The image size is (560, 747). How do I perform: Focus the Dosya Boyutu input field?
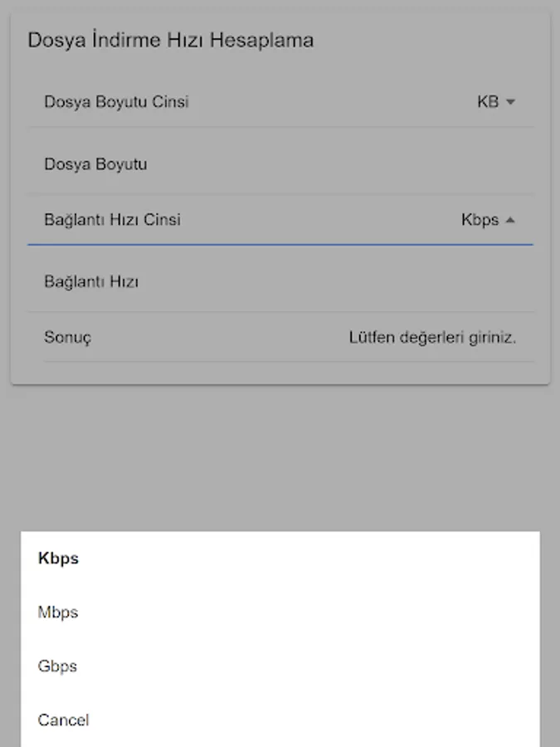(x=280, y=164)
